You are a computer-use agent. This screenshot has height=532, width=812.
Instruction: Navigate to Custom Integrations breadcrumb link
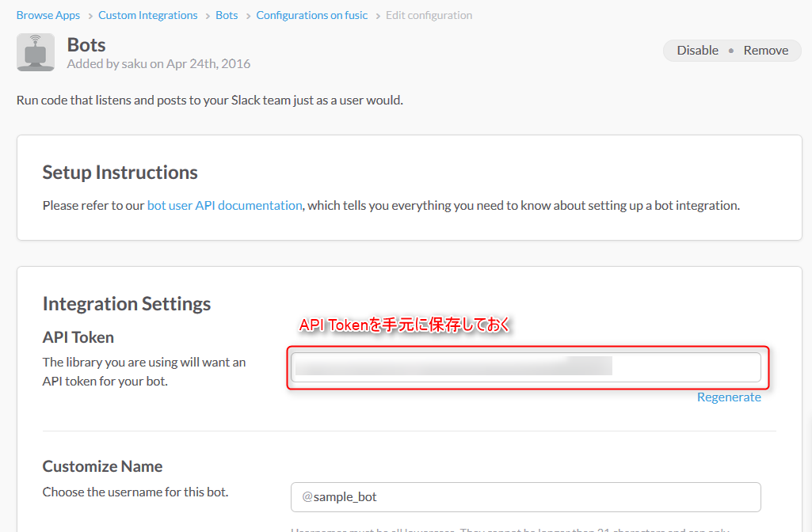click(147, 14)
